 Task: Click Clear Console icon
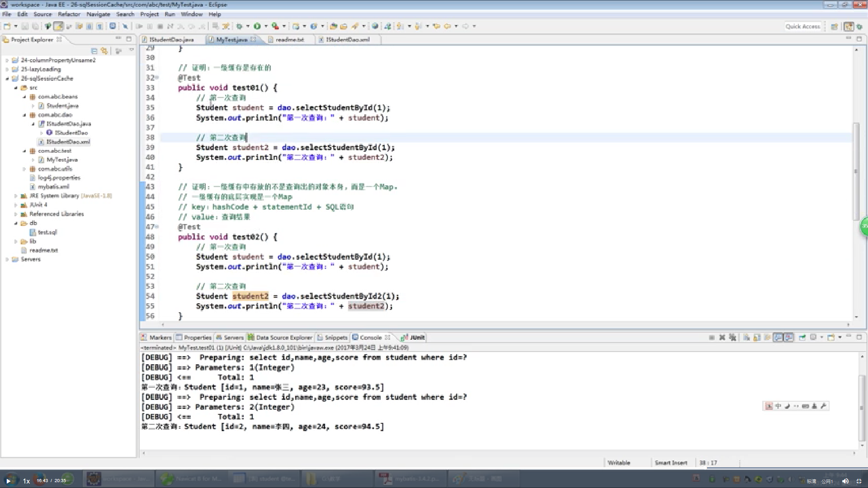[x=746, y=338]
